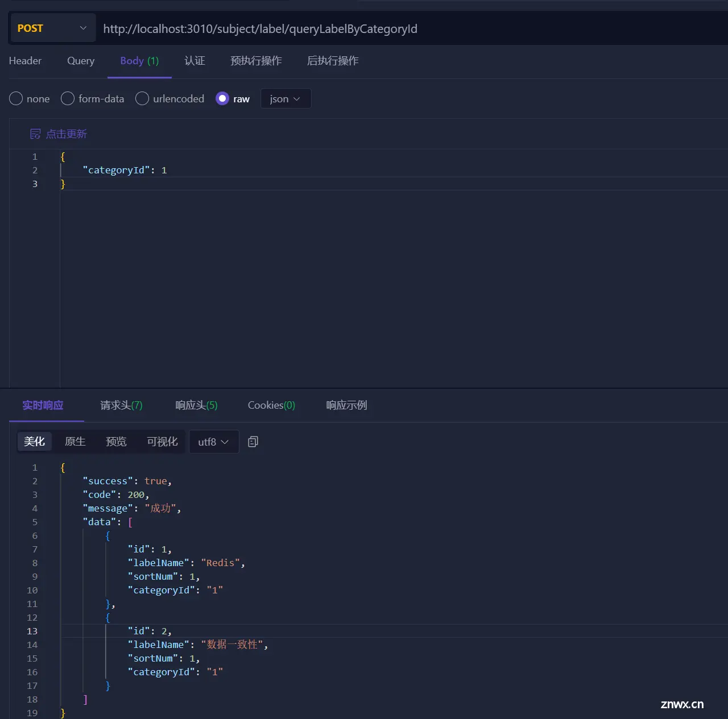728x719 pixels.
Task: Open the 请求头(7) tab
Action: click(121, 405)
